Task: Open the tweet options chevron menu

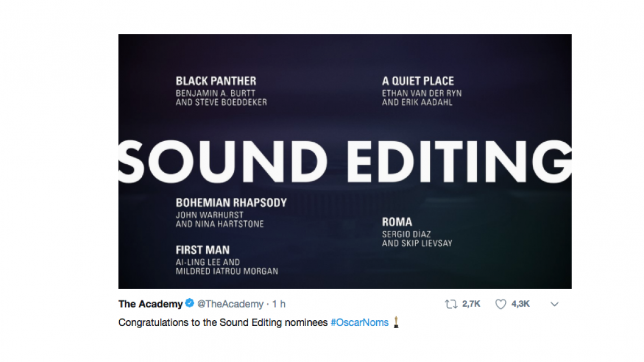Action: click(x=554, y=304)
